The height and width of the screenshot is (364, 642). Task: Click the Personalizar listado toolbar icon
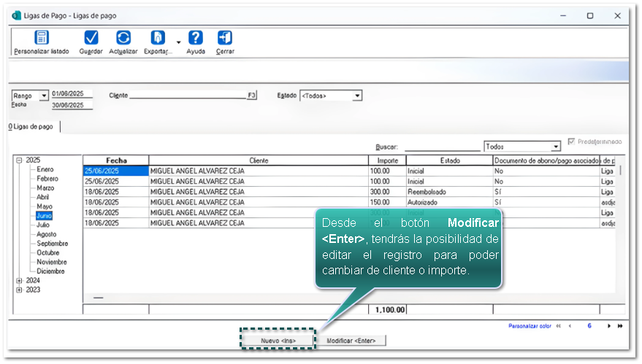click(41, 39)
